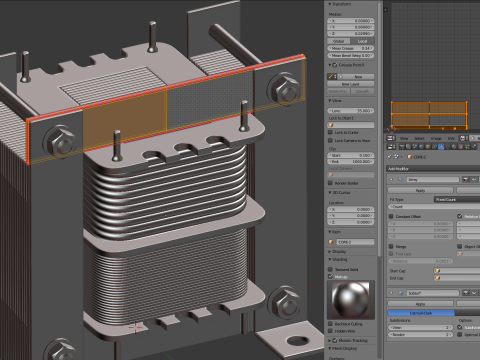Click the pin icon in properties breadcrumb

tap(389, 157)
